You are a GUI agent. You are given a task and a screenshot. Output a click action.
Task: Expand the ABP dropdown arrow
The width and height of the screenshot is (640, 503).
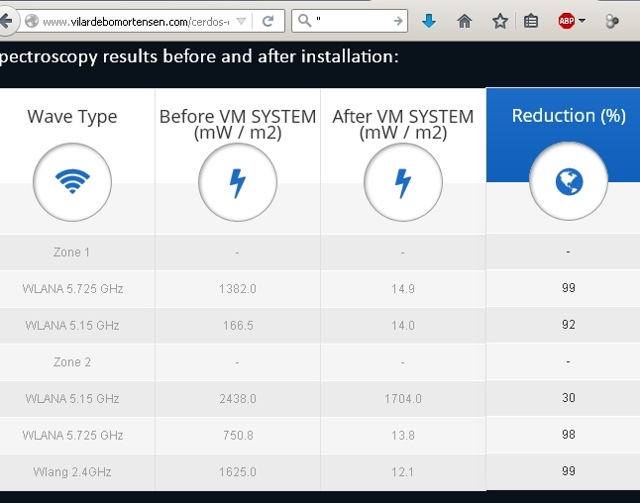coord(582,20)
